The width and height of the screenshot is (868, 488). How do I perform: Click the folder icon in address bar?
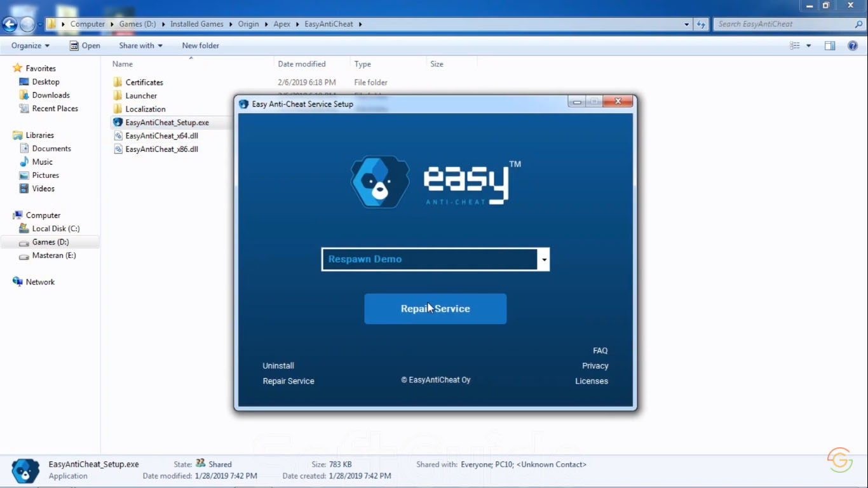(x=52, y=24)
